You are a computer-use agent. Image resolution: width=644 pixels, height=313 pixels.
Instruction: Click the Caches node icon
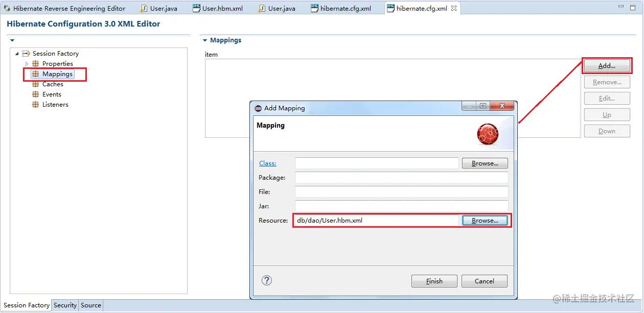(x=35, y=84)
